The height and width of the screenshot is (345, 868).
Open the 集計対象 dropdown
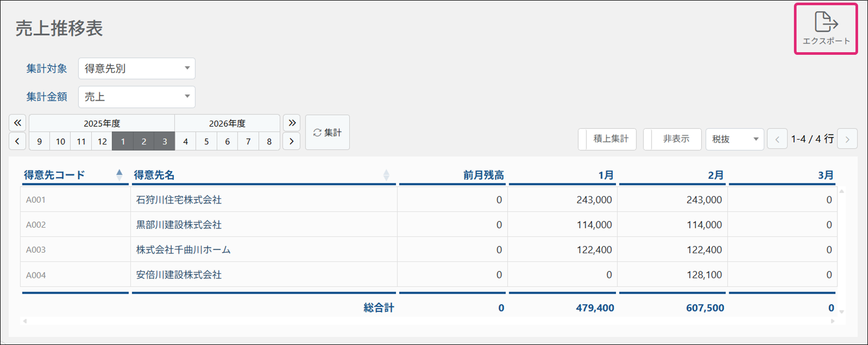pyautogui.click(x=137, y=68)
